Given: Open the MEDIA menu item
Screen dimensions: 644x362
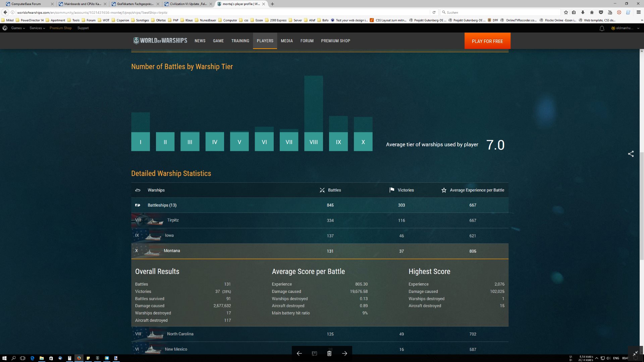Looking at the screenshot, I should click(x=287, y=41).
